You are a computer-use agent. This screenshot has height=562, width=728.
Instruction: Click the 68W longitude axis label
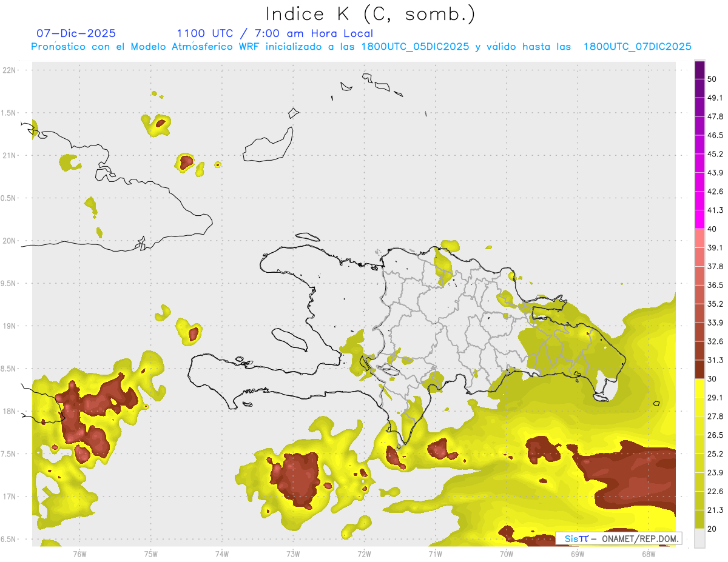tap(649, 554)
